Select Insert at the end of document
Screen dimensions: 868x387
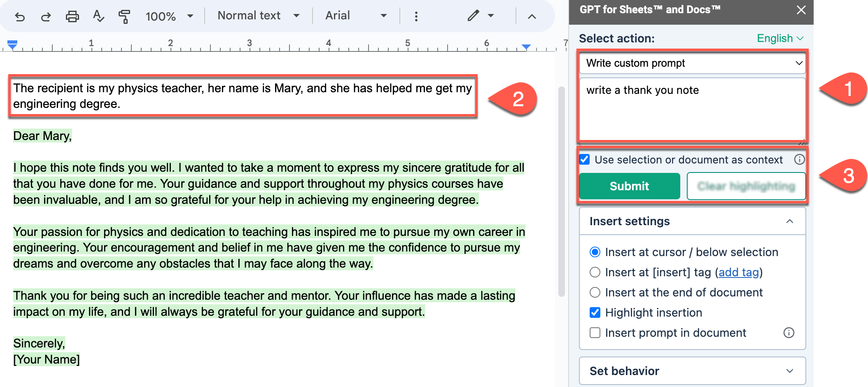pos(595,292)
